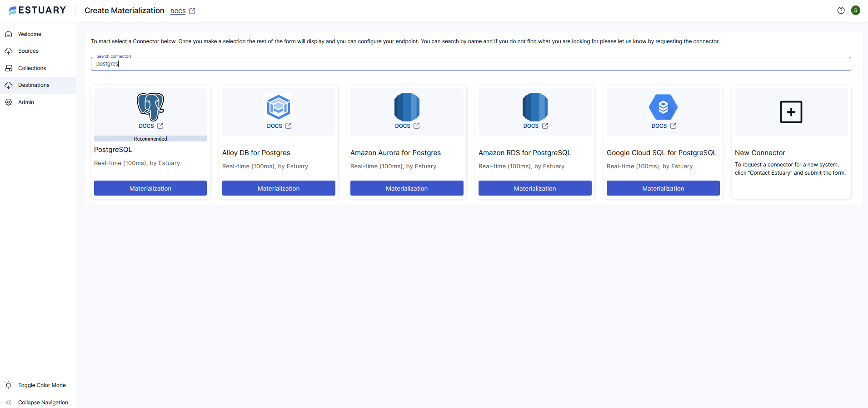The width and height of the screenshot is (868, 408).
Task: Click the Amazon RDS for PostgreSQL logo
Action: pyautogui.click(x=535, y=107)
